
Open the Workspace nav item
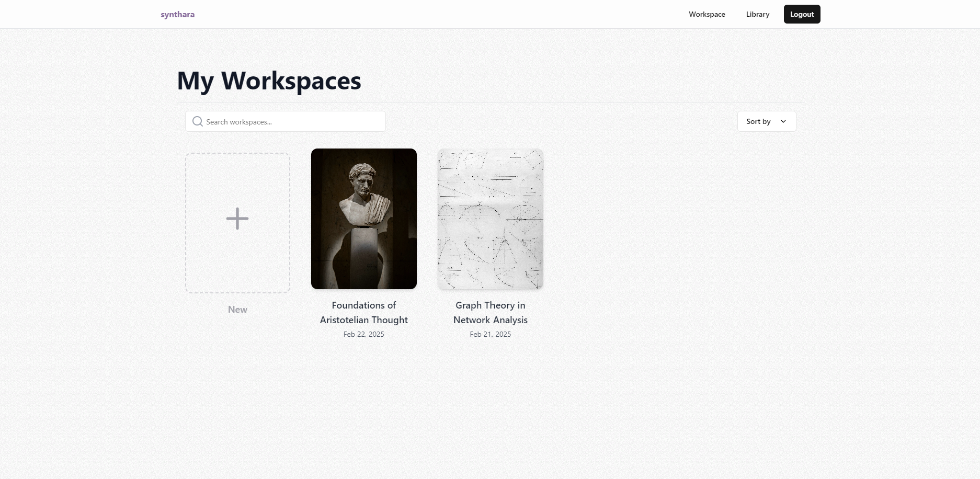[x=706, y=14]
